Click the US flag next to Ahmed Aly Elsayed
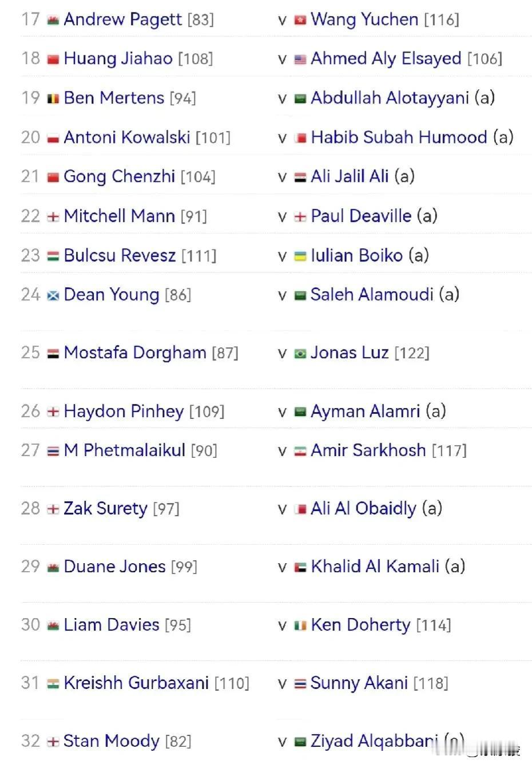The image size is (532, 768). pyautogui.click(x=300, y=60)
